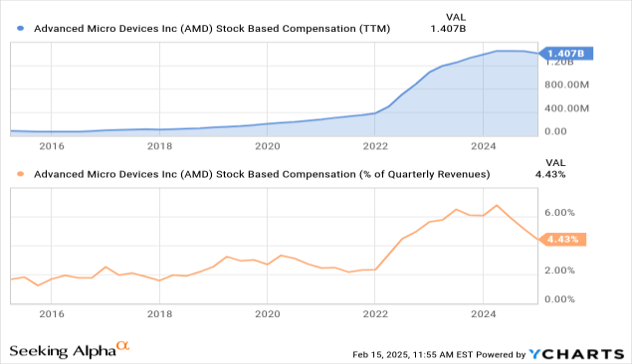Click the 2022 label on the bottom chart axis
This screenshot has height=364, width=632.
coord(375,313)
